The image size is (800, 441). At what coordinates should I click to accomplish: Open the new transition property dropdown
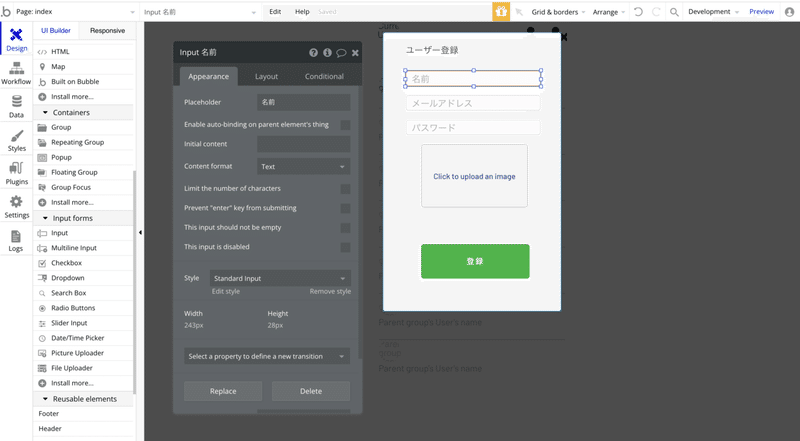point(267,356)
